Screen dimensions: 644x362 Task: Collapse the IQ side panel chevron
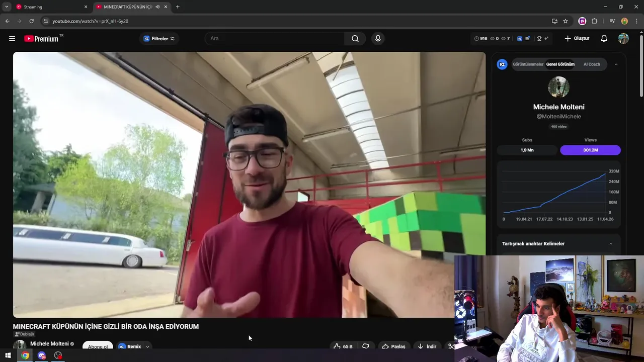(x=616, y=64)
